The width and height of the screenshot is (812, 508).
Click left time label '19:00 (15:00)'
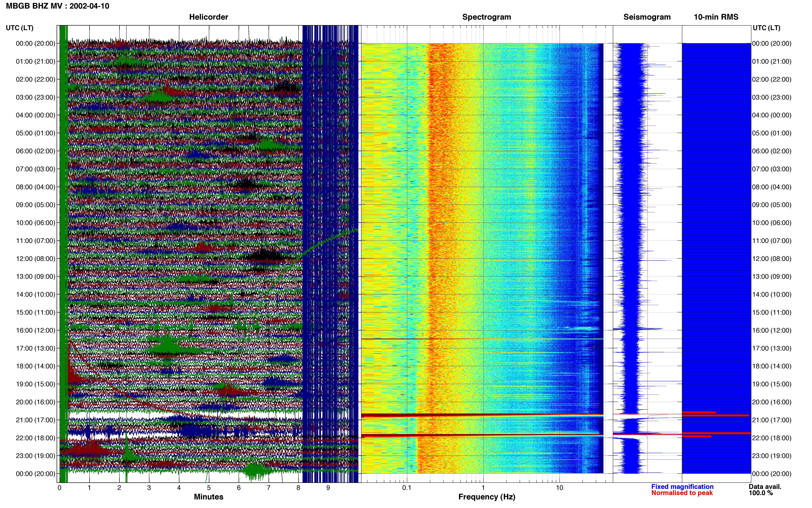point(36,384)
